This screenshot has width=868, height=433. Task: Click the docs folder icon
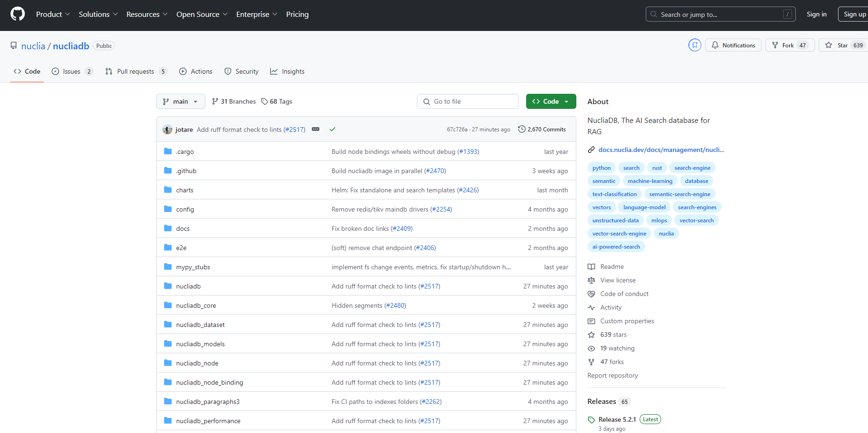pyautogui.click(x=168, y=228)
